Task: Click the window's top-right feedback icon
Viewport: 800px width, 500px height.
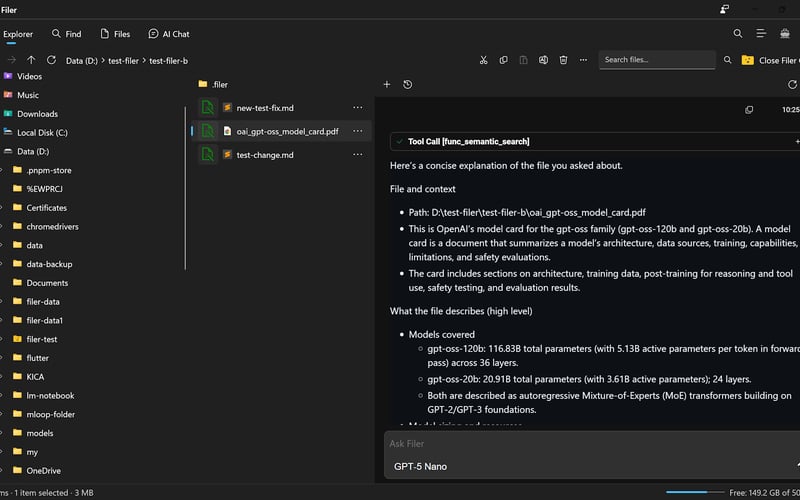Action: [724, 9]
